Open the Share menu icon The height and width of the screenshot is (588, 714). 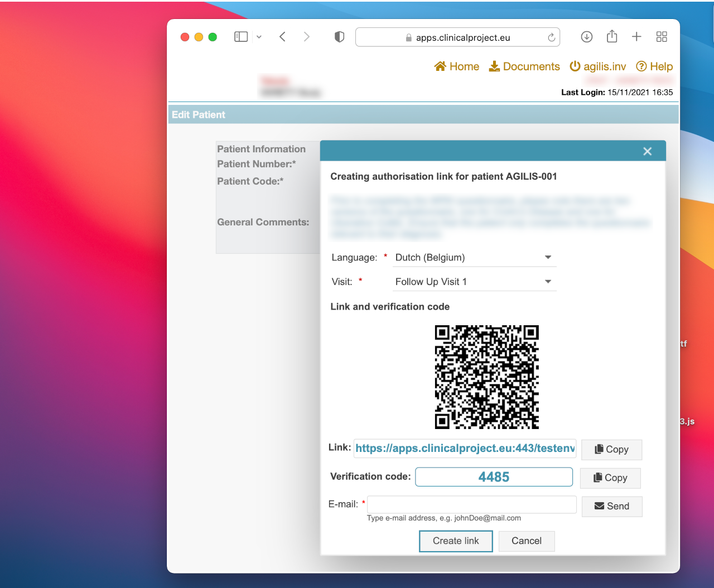pyautogui.click(x=612, y=36)
